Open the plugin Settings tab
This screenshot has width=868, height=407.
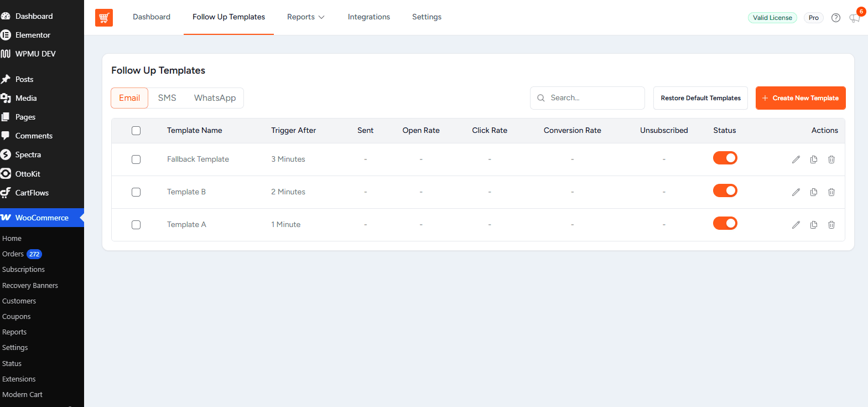(x=427, y=17)
